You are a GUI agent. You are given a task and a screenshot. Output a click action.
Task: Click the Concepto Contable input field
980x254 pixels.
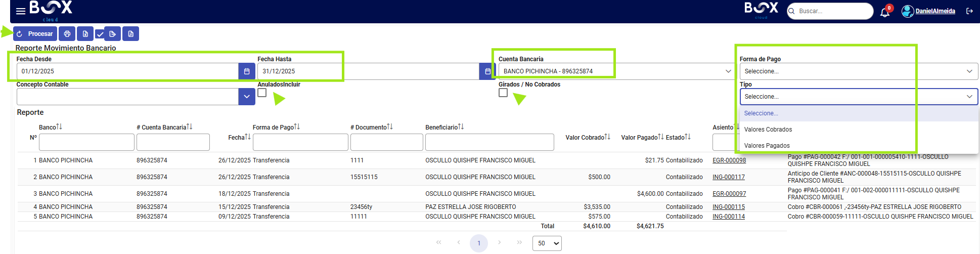pos(127,97)
